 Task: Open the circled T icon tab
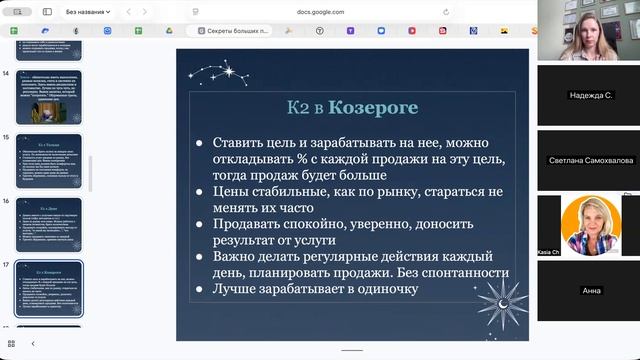[x=320, y=31]
